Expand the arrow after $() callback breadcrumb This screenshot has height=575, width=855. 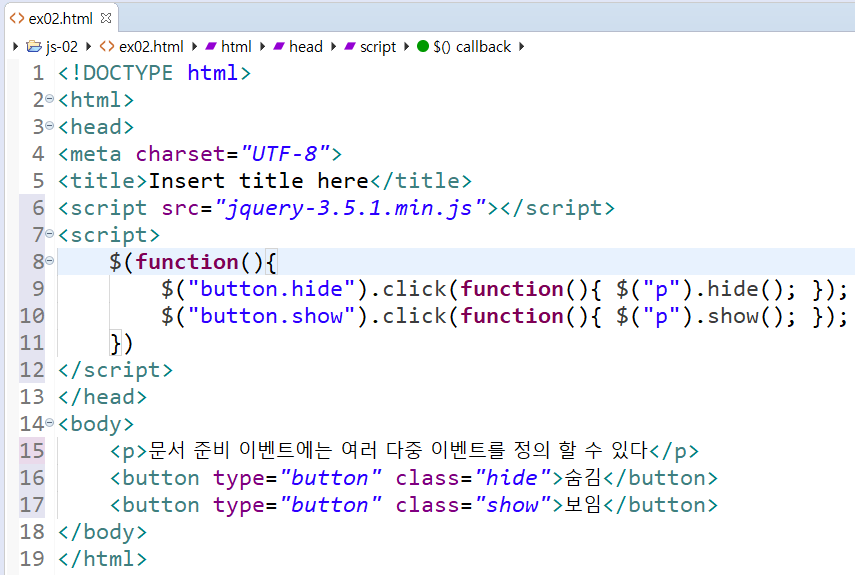(522, 47)
